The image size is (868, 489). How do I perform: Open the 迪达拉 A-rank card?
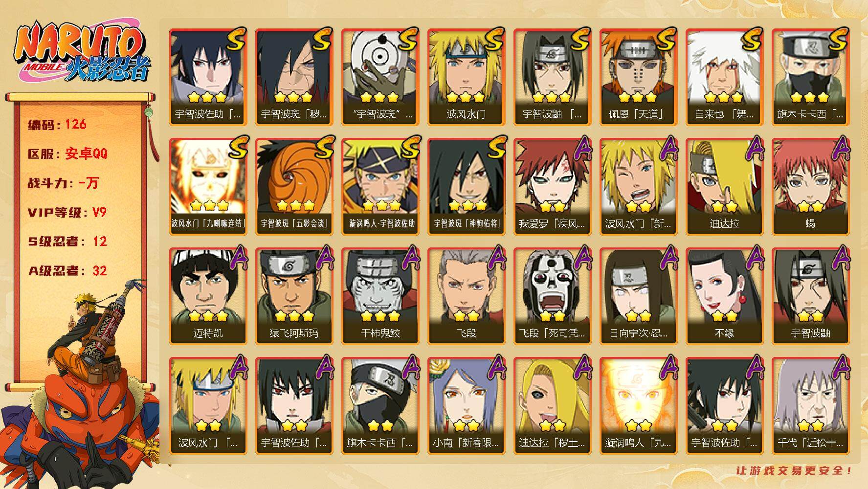tap(724, 186)
